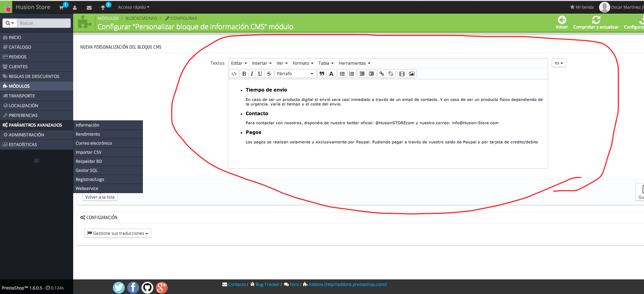The height and width of the screenshot is (294, 644).
Task: Open TRANSPORTE in sidebar
Action: point(37,96)
